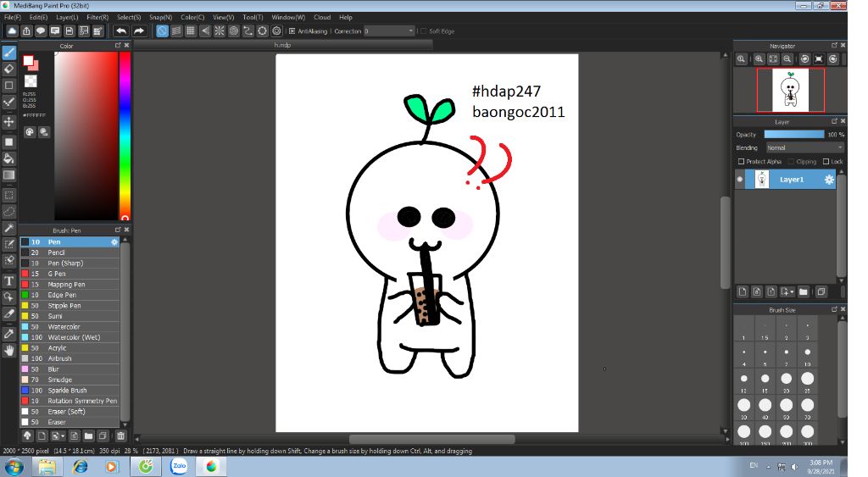Select the Move tool
868x477 pixels.
coord(8,122)
